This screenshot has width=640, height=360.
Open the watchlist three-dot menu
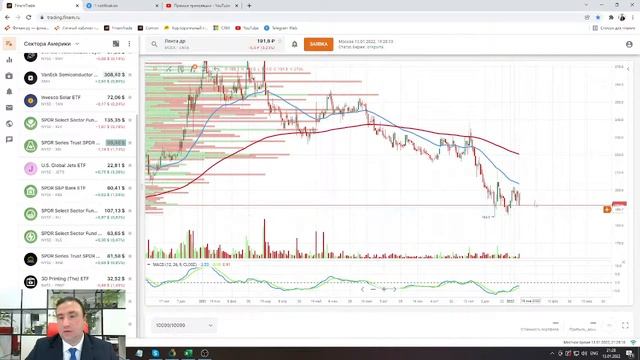pos(129,44)
